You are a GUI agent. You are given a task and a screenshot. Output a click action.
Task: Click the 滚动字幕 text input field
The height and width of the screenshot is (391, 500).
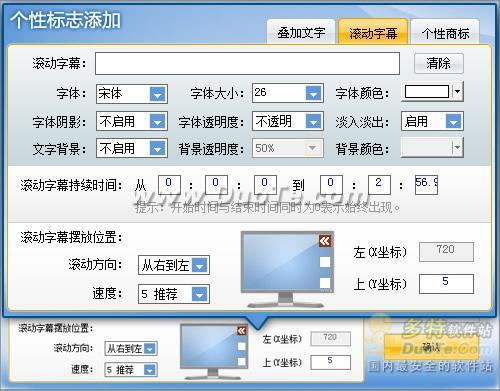tap(247, 63)
